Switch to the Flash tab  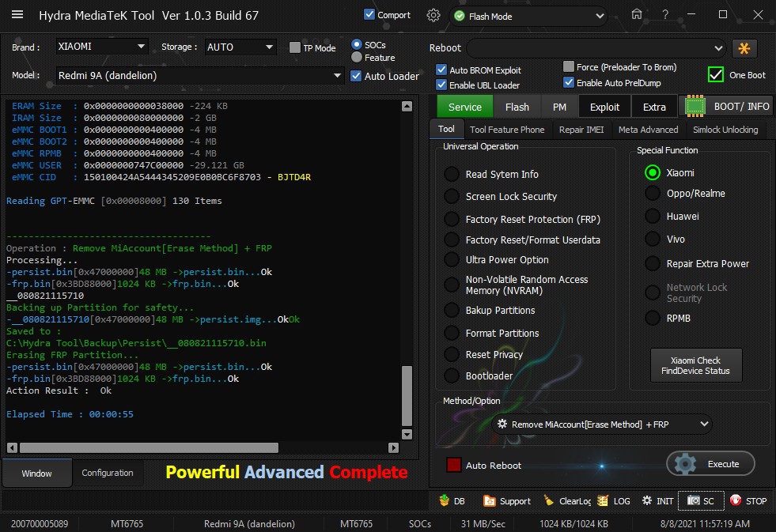[517, 107]
